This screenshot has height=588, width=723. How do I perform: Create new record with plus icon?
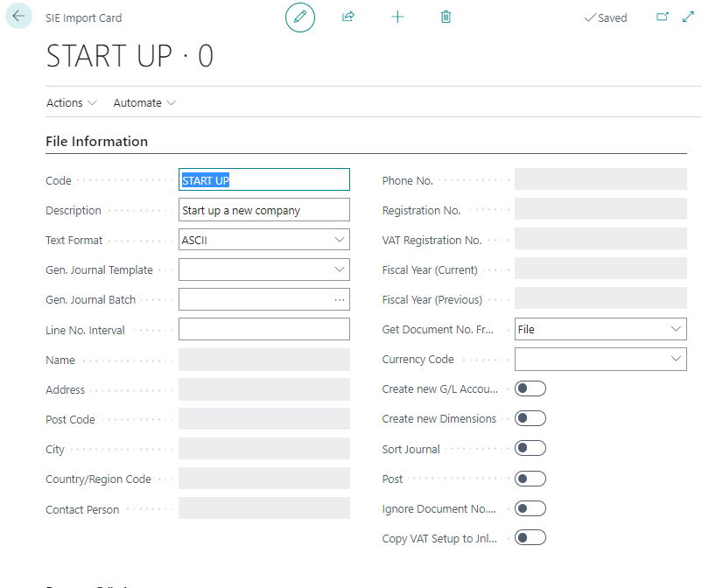coord(397,17)
